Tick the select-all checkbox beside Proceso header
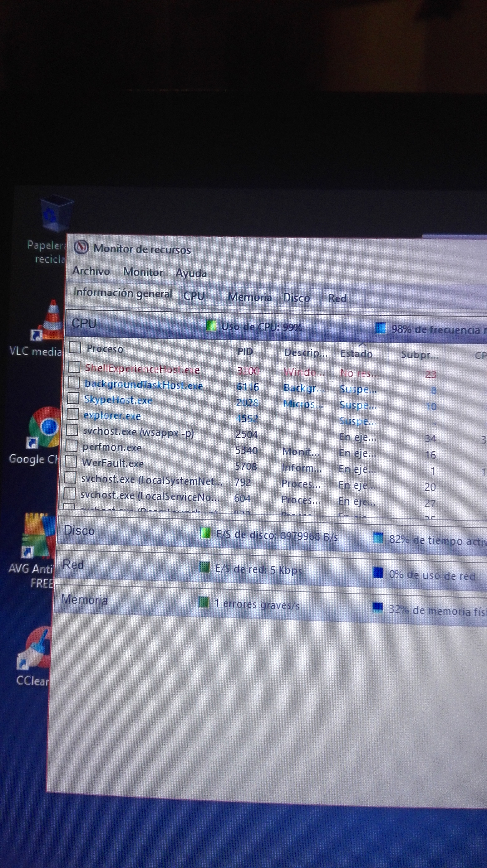Viewport: 487px width, 868px height. [x=75, y=347]
